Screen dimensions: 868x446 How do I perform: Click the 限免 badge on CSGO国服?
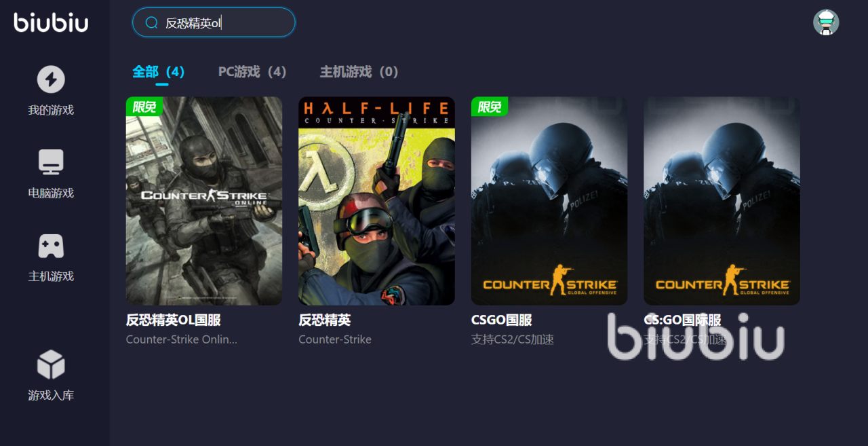click(x=490, y=107)
